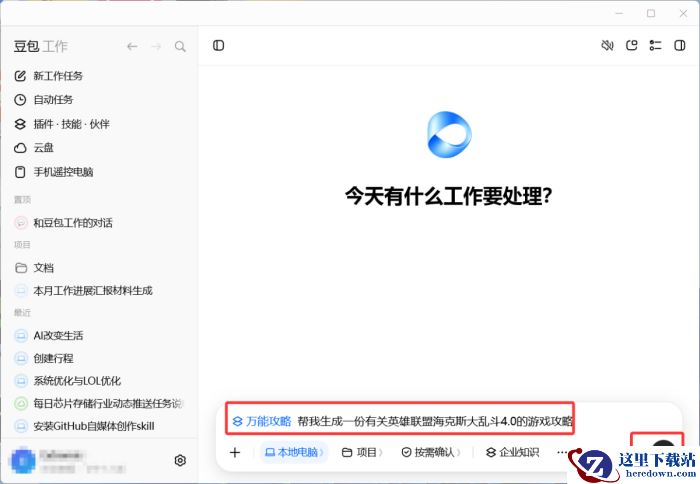Open the more options ellipsis in input bar
This screenshot has width=700, height=484.
(562, 452)
